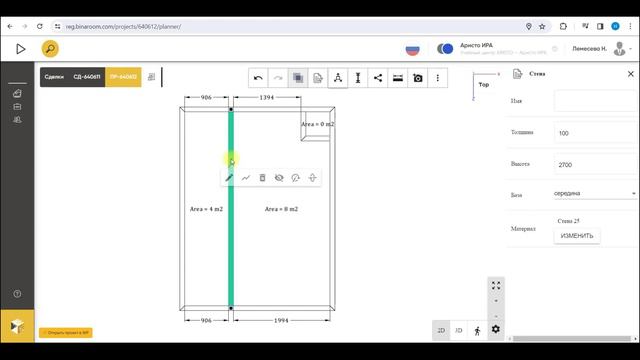Click the list icon next to project tabs
The width and height of the screenshot is (640, 360).
point(151,77)
